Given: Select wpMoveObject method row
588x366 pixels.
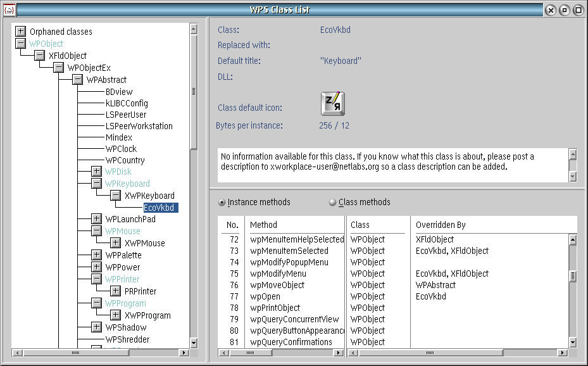Looking at the screenshot, I should click(x=277, y=285).
